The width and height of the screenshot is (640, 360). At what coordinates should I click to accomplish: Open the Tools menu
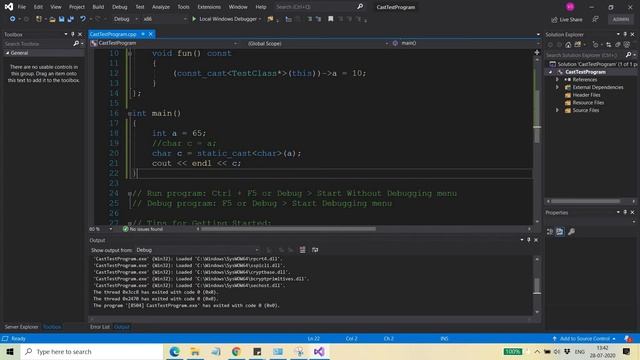183,7
